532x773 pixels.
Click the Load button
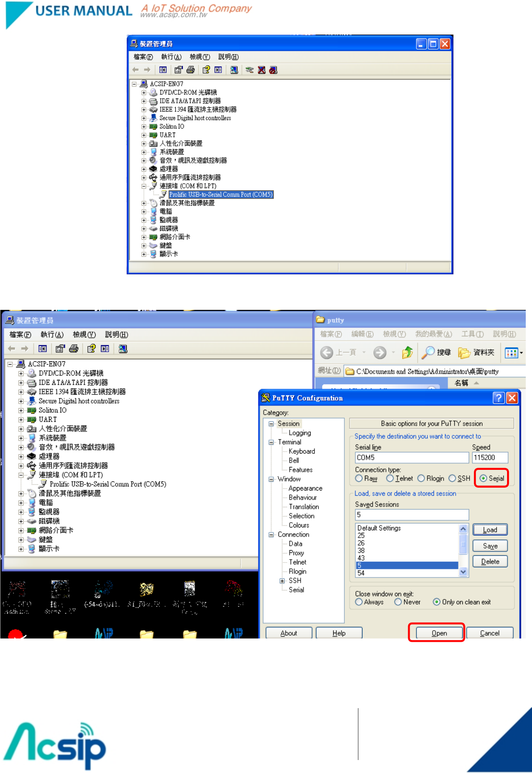click(490, 530)
